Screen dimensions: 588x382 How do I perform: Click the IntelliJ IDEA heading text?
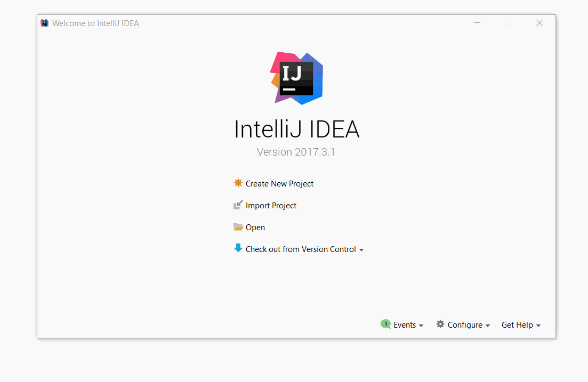pyautogui.click(x=296, y=129)
